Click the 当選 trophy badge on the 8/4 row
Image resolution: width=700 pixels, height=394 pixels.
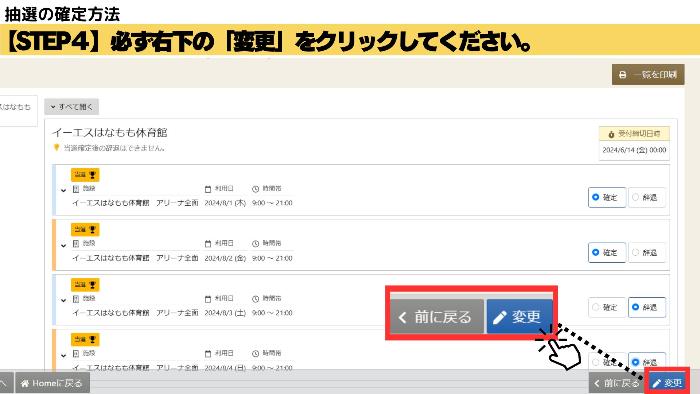pyautogui.click(x=85, y=340)
